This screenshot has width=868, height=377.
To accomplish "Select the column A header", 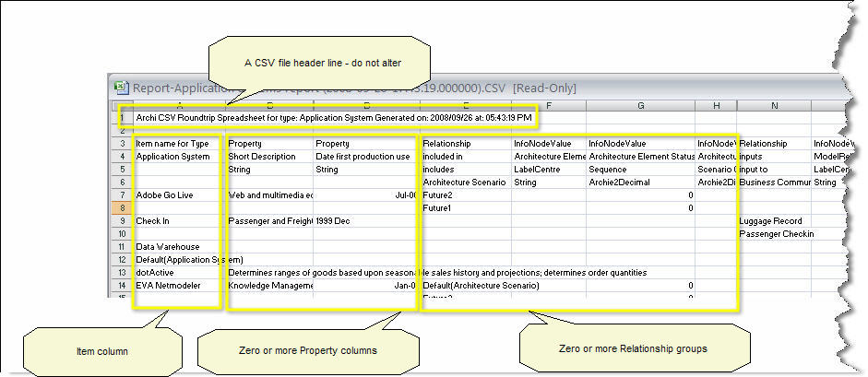I will click(x=177, y=105).
